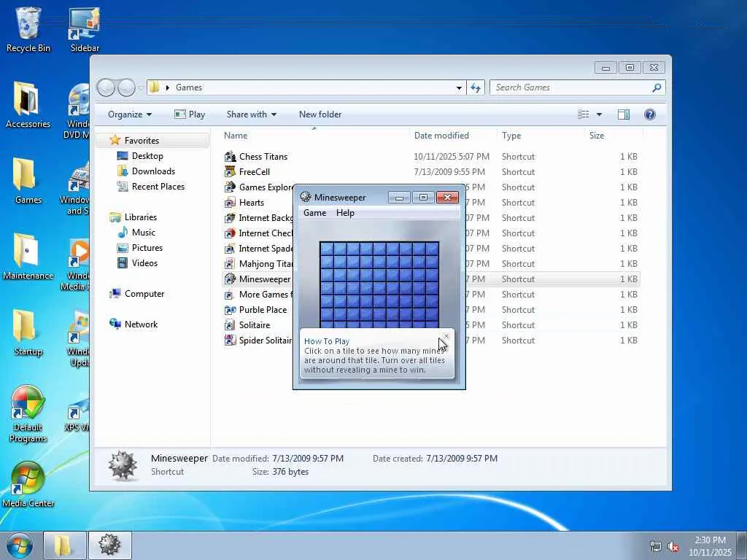Select Computer in the navigation pane
This screenshot has height=560, width=747.
pos(144,294)
